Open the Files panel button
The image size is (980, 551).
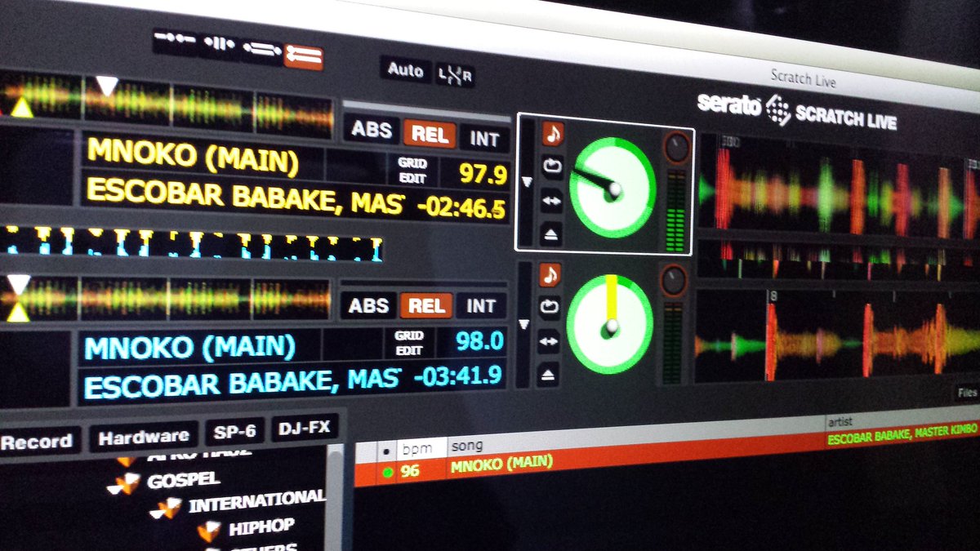tap(967, 393)
